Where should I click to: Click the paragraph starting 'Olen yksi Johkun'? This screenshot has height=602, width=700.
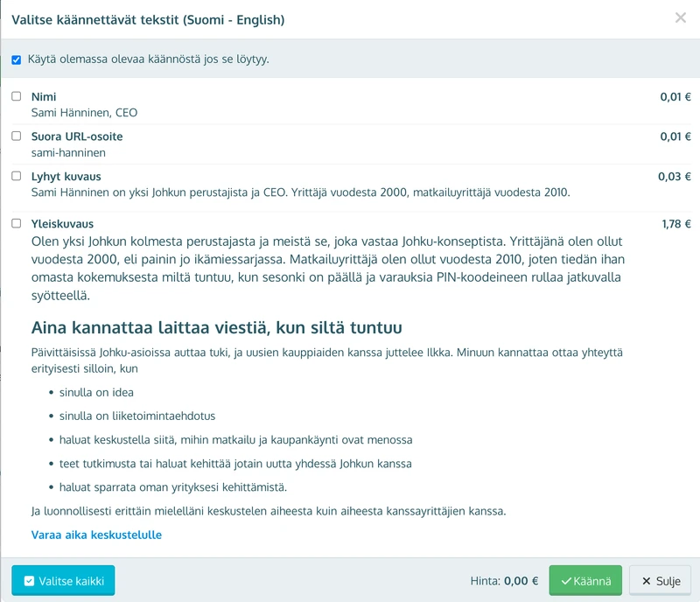328,268
